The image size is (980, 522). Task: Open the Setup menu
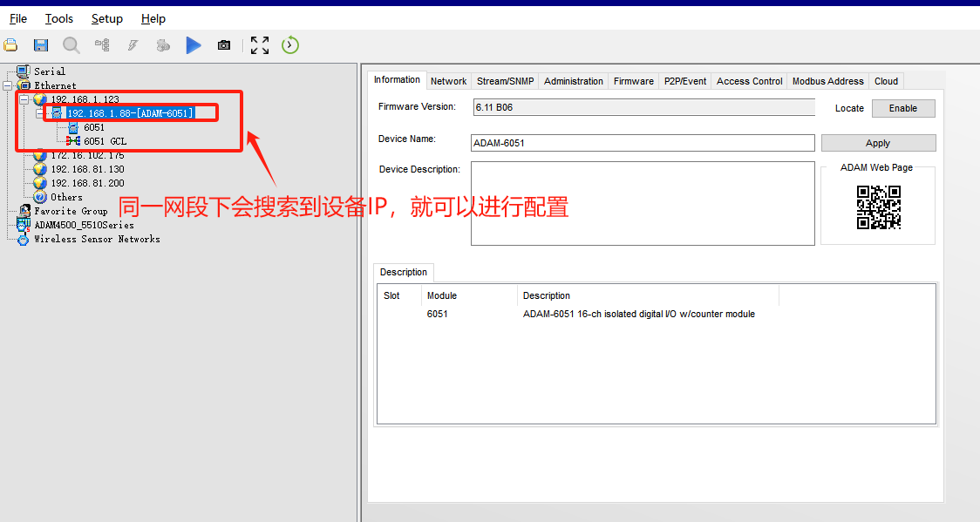[x=106, y=18]
